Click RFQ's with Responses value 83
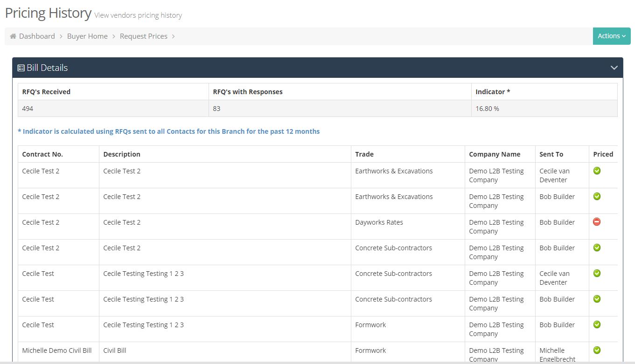635x364 pixels. (x=216, y=109)
